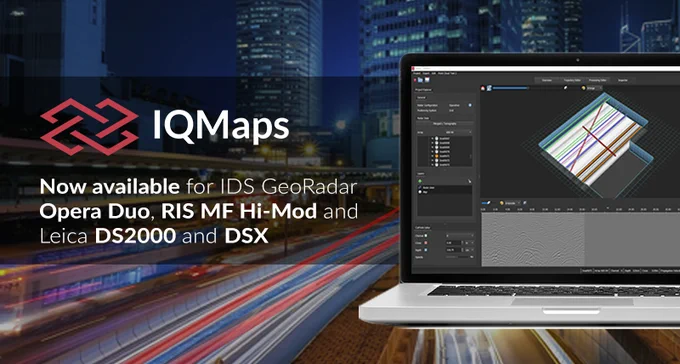Click the blue slider above the 3D view
This screenshot has height=364, width=680.
[510, 88]
